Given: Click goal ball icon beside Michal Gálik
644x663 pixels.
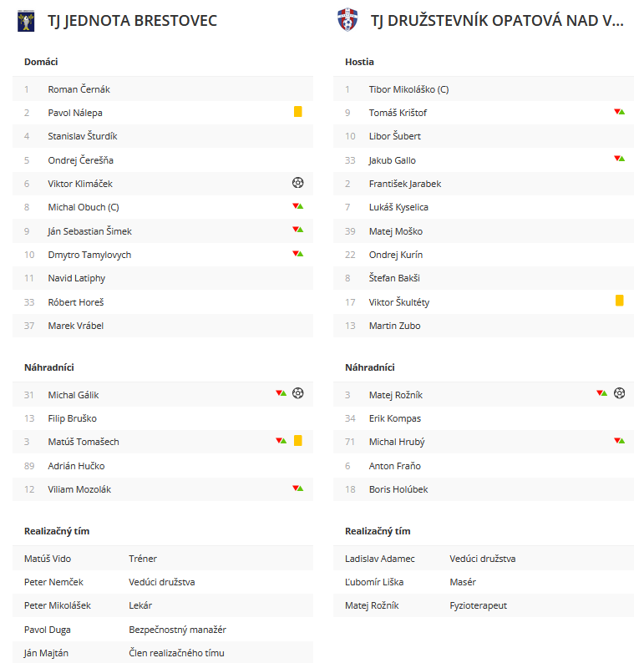Looking at the screenshot, I should 297,393.
